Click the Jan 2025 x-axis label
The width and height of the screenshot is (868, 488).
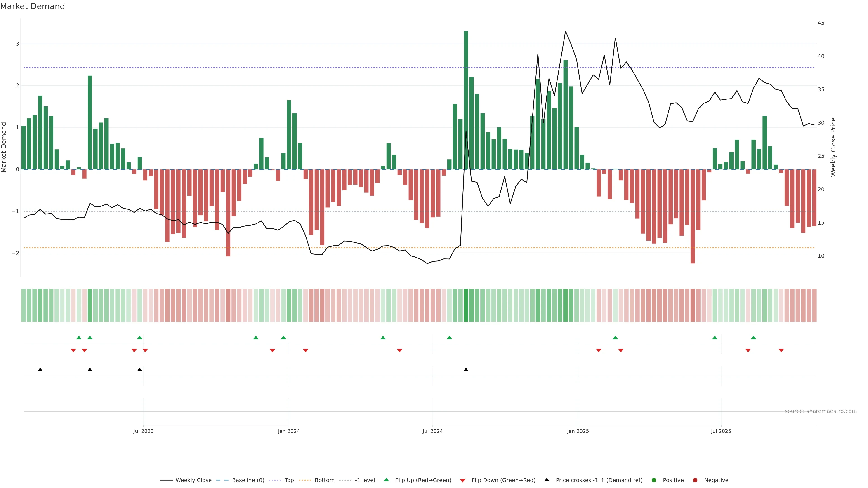[578, 431]
